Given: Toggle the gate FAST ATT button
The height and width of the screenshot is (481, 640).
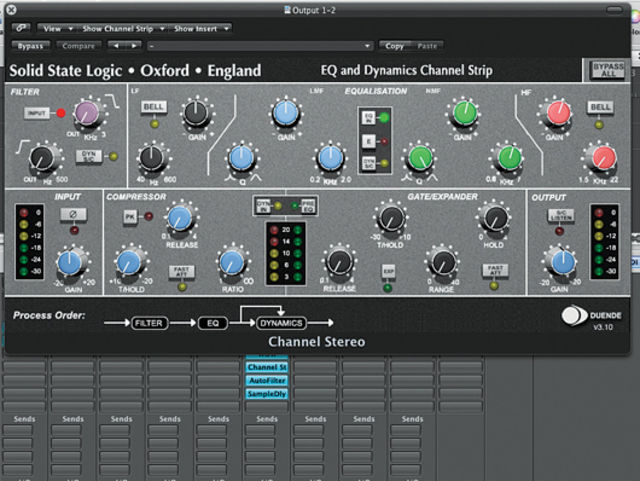Looking at the screenshot, I should pos(495,270).
